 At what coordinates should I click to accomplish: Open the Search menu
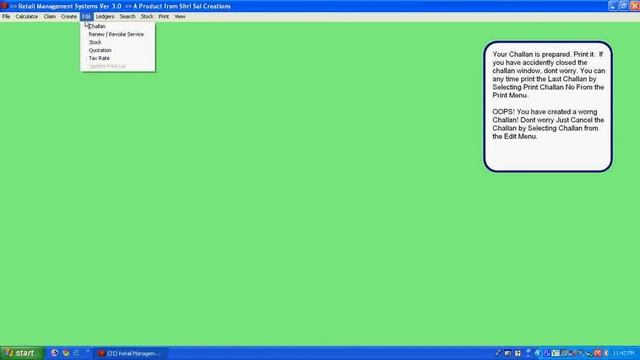pos(127,17)
